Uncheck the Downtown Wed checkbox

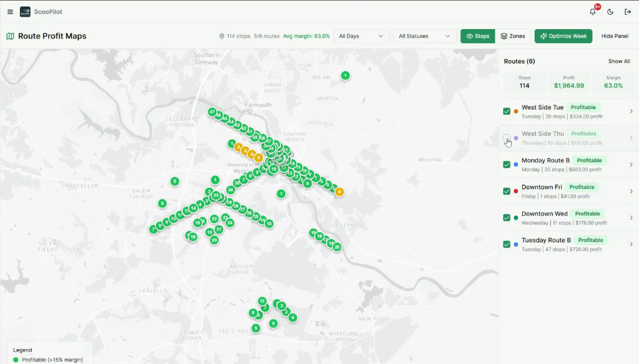[x=507, y=218]
